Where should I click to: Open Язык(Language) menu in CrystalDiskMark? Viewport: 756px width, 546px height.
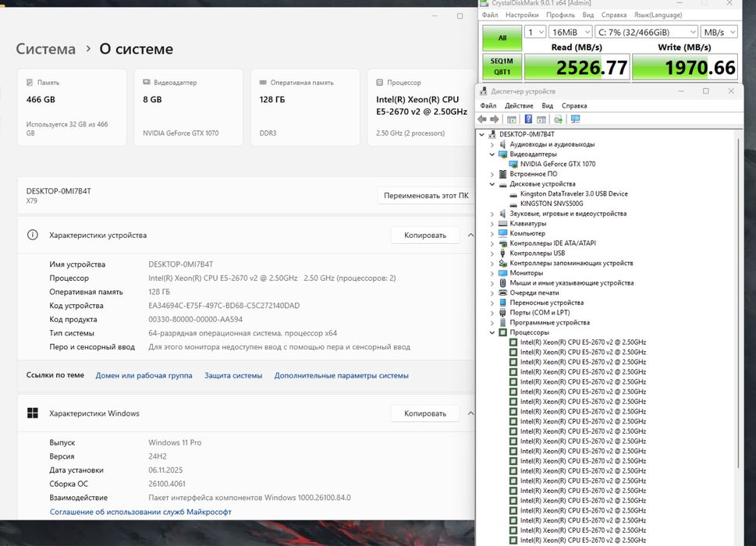click(658, 15)
